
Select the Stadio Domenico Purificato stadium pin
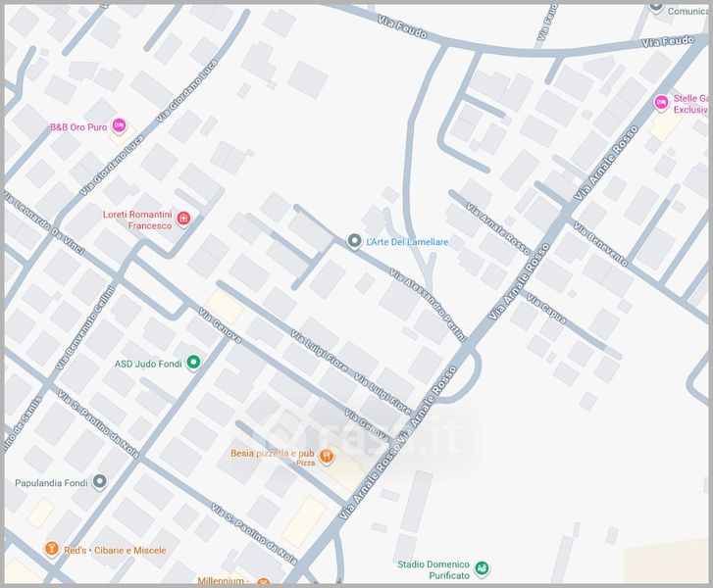(482, 568)
